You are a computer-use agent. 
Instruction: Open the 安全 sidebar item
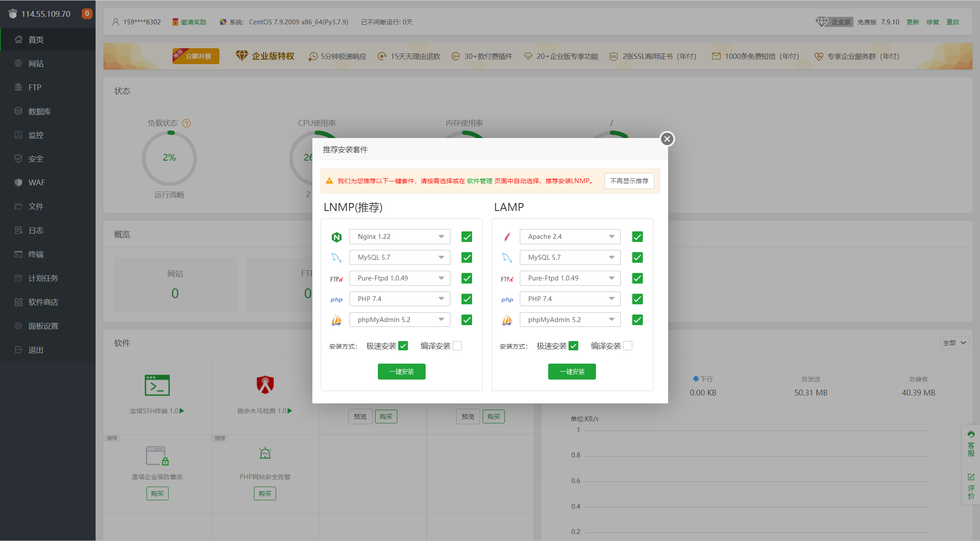click(x=48, y=159)
